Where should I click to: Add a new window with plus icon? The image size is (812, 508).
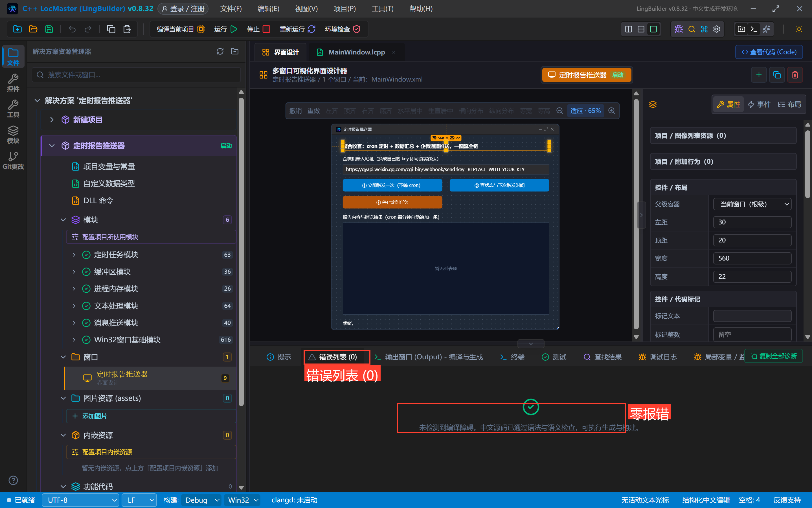click(x=759, y=75)
